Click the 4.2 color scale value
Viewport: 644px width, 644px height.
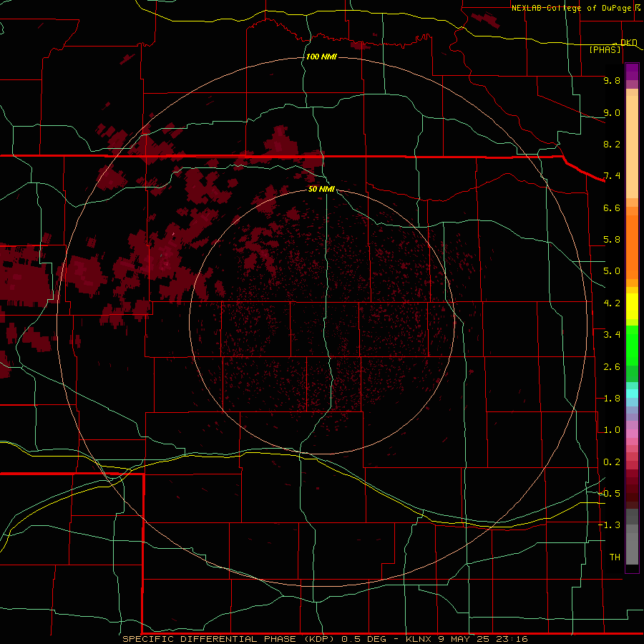612,303
